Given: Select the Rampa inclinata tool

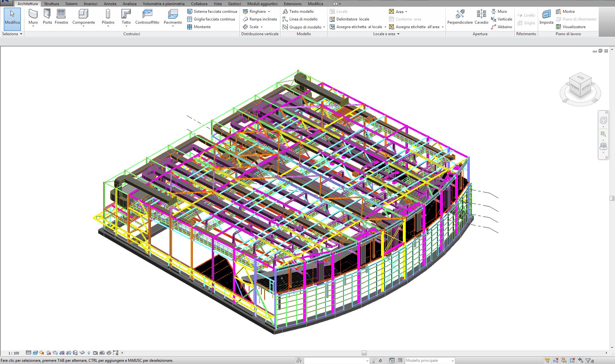Looking at the screenshot, I should (x=260, y=19).
